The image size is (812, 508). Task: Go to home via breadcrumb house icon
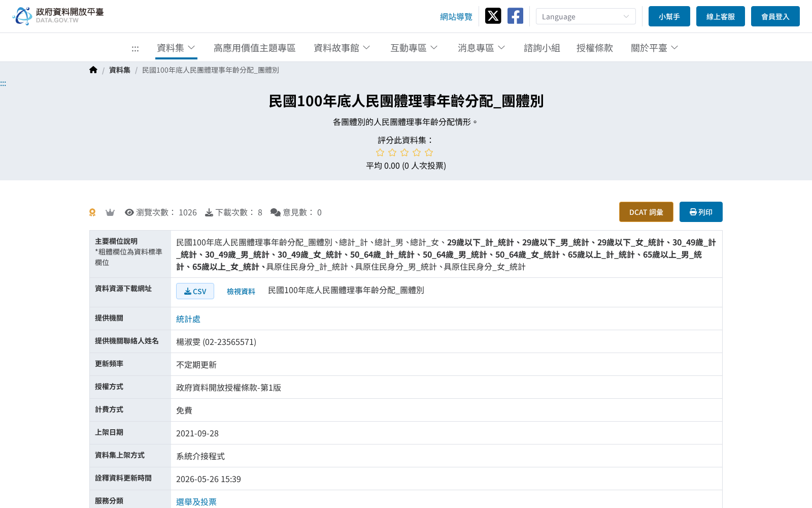(x=93, y=70)
